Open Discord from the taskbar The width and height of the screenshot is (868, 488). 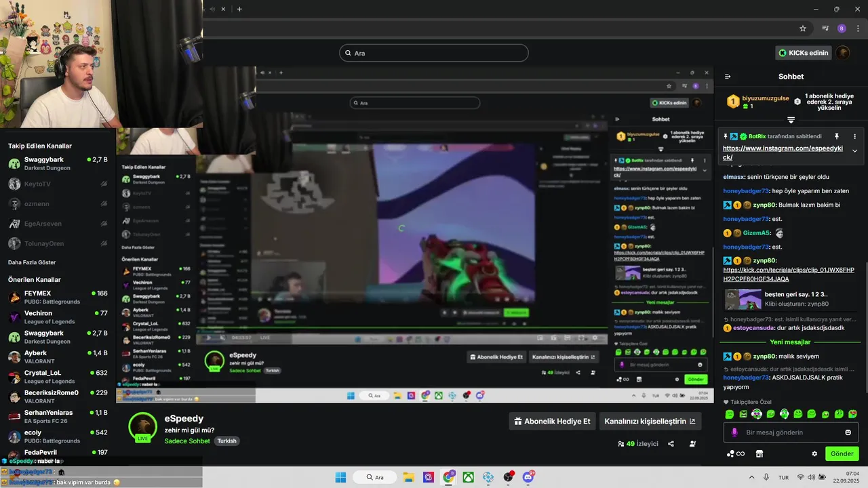click(x=528, y=477)
